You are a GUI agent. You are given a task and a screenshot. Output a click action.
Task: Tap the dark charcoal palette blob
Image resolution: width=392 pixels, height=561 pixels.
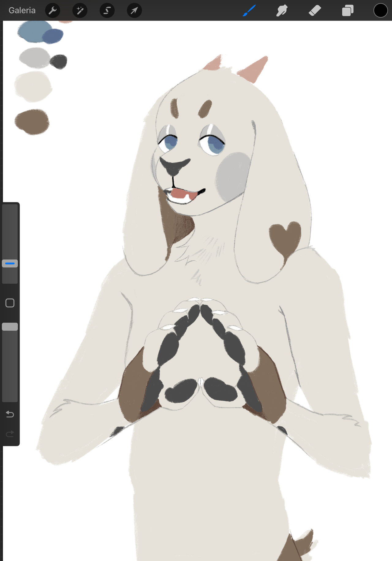(x=58, y=62)
